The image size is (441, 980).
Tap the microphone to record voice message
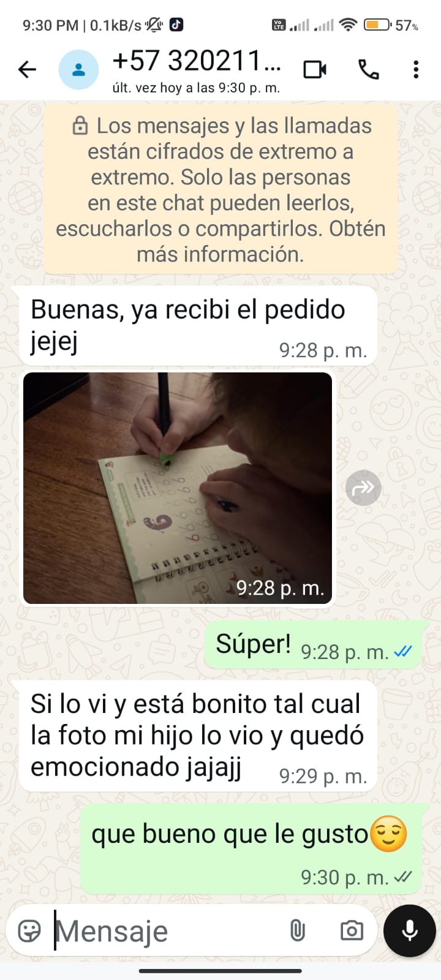(410, 930)
